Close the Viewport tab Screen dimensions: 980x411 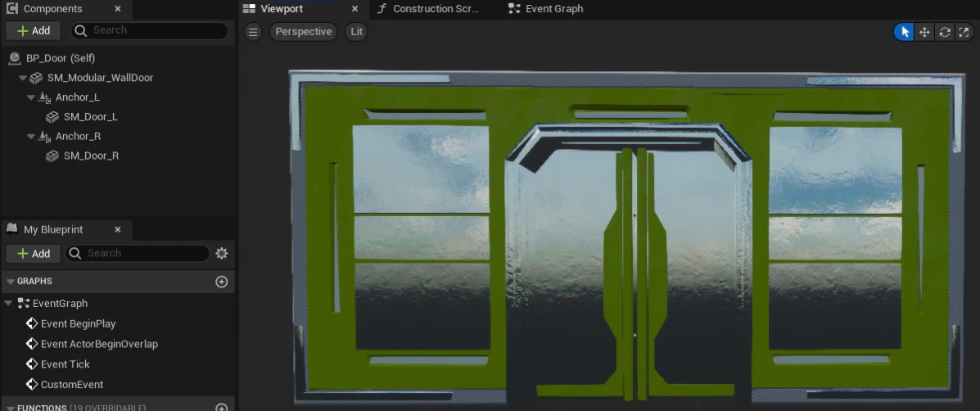[x=355, y=9]
